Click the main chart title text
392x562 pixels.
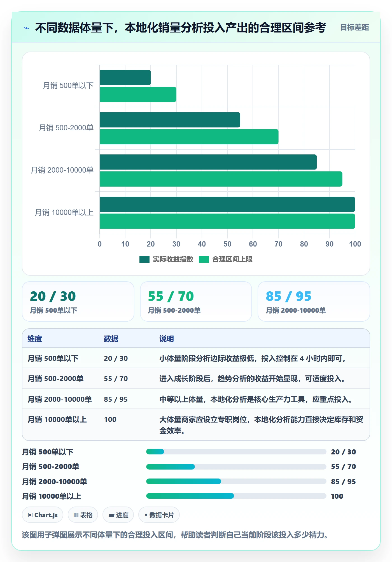(181, 28)
